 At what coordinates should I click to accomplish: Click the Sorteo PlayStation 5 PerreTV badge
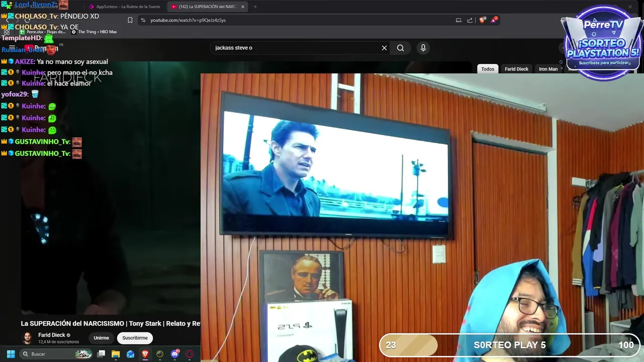(603, 44)
